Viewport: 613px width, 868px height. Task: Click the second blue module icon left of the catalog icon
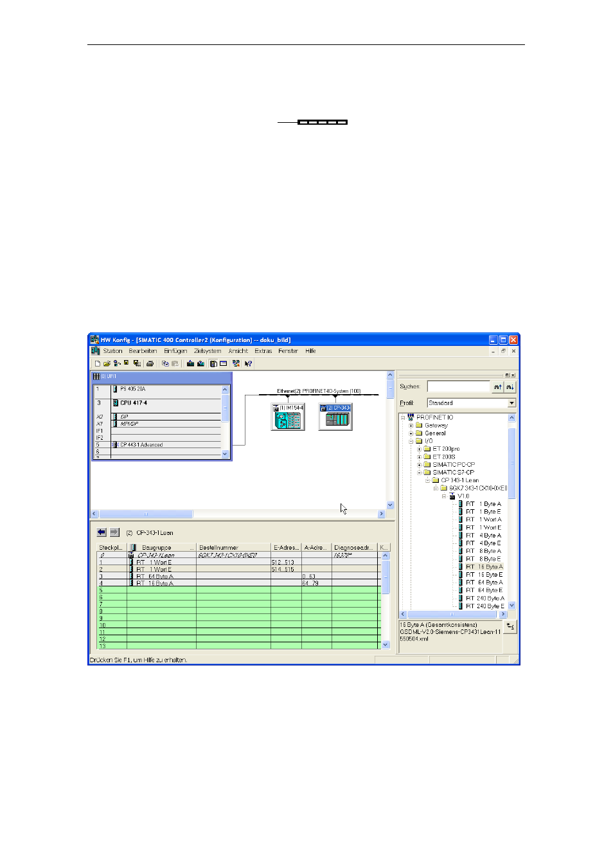click(x=200, y=364)
